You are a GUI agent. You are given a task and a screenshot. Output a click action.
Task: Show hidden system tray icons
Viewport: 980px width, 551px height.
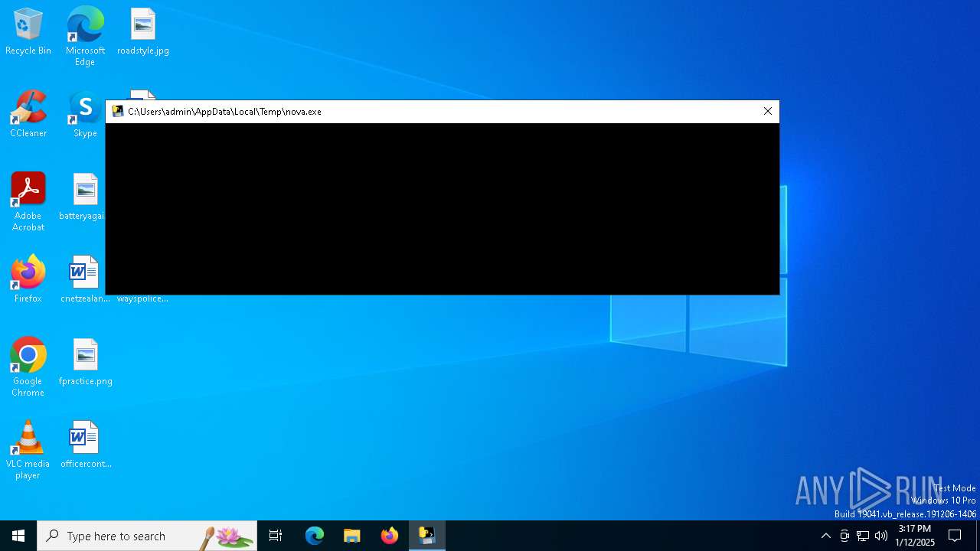click(x=826, y=536)
